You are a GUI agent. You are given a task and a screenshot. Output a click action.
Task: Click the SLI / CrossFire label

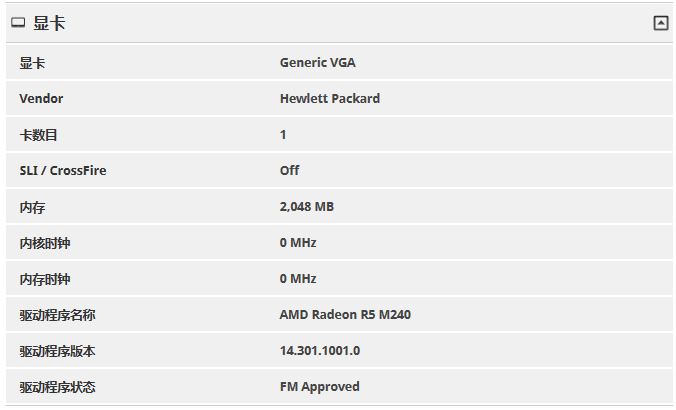[x=63, y=171]
